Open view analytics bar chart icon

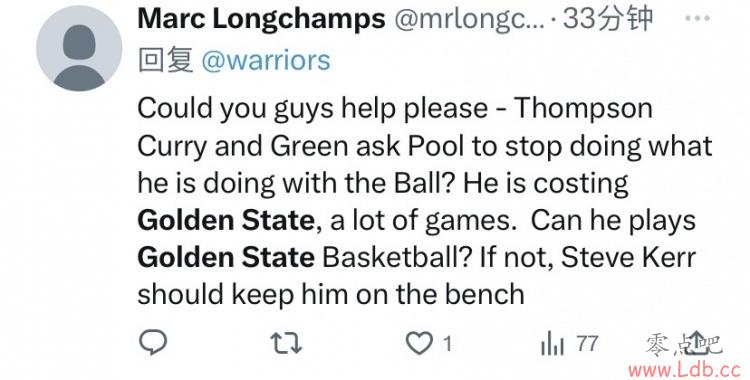(552, 344)
